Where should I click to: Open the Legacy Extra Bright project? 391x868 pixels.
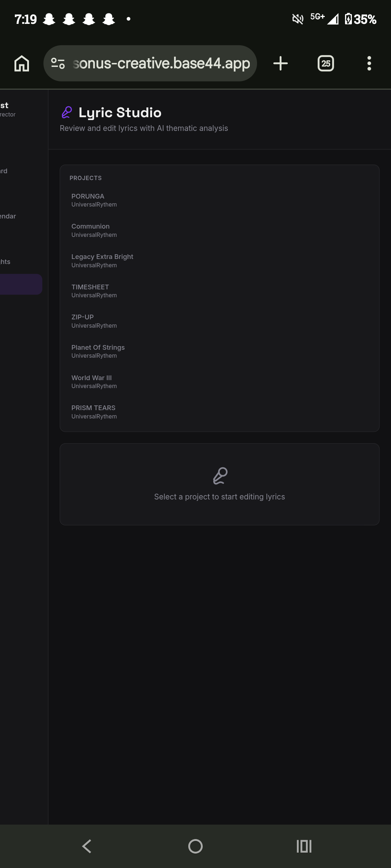click(219, 261)
